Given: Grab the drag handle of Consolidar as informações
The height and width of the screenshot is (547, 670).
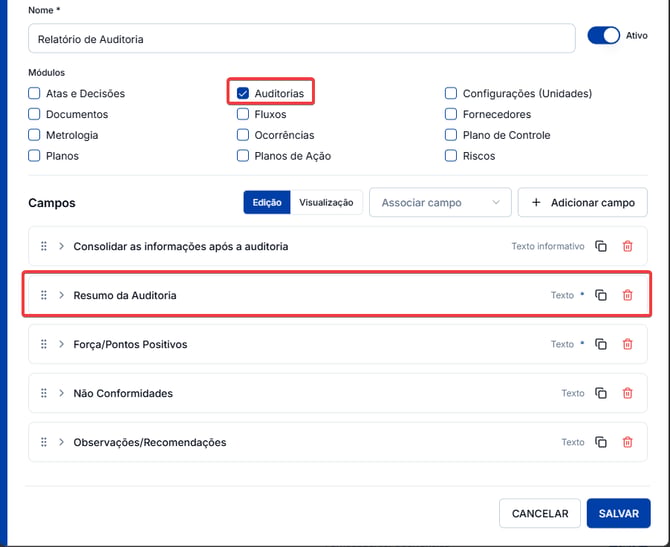Looking at the screenshot, I should pyautogui.click(x=44, y=246).
